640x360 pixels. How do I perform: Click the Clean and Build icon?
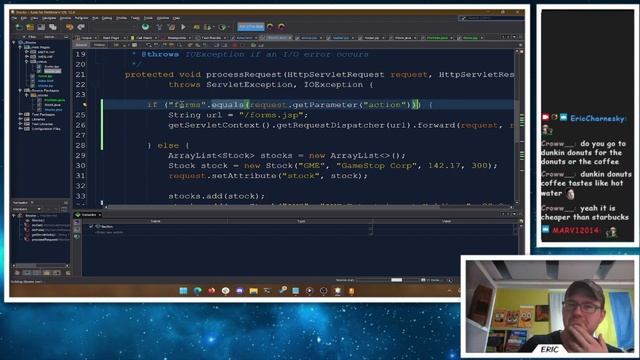click(x=171, y=27)
